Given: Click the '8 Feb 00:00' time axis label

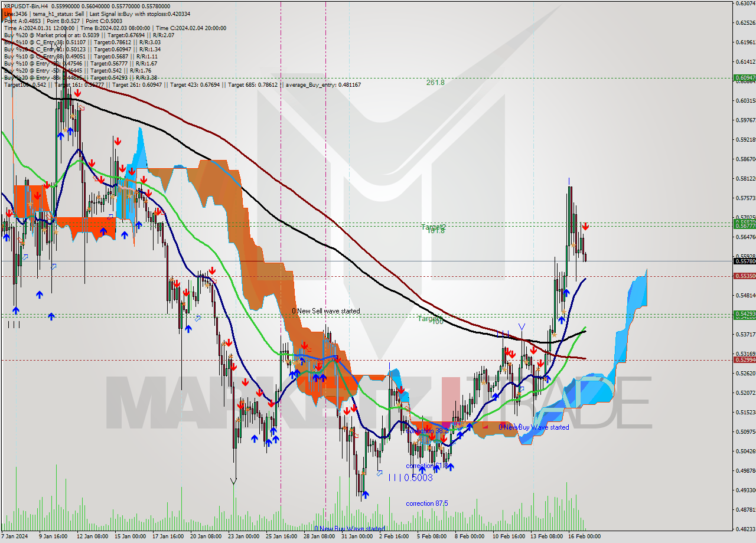Looking at the screenshot, I should pos(470,537).
